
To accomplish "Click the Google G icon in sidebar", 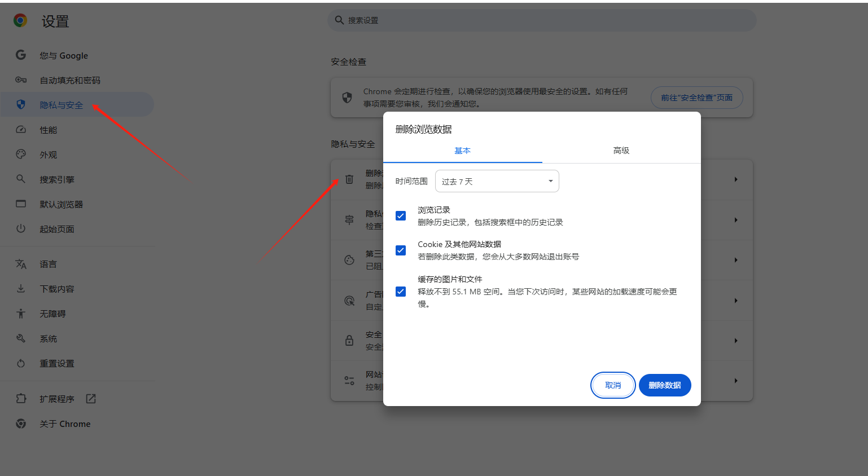I will tap(21, 55).
